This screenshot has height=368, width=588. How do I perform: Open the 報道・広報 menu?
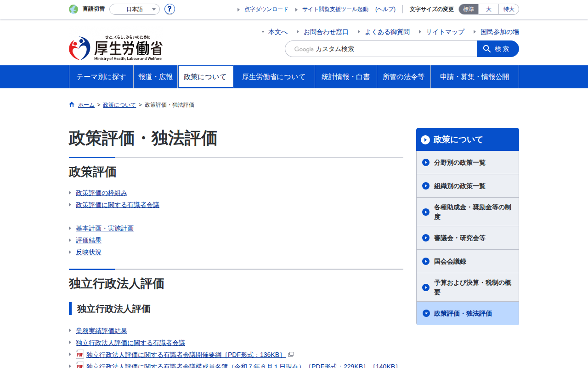(x=156, y=77)
